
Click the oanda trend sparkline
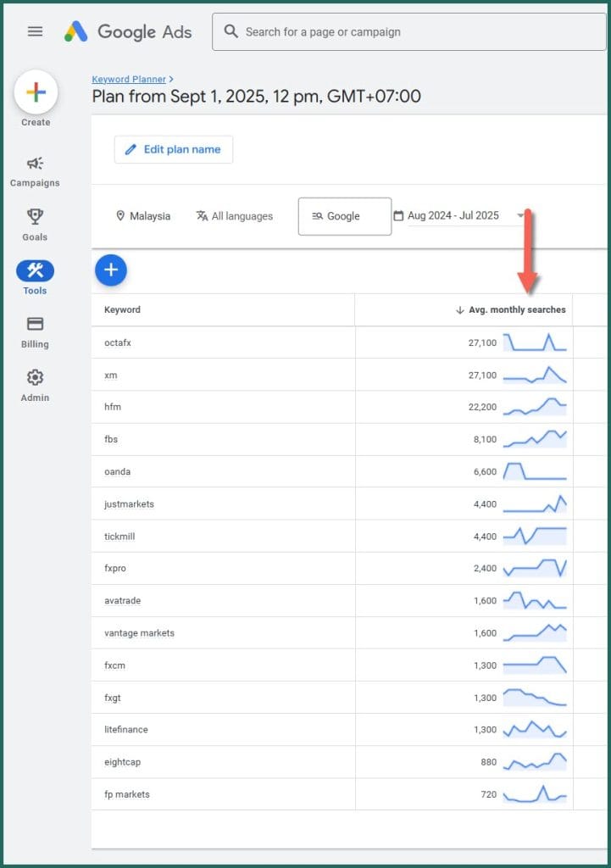coord(535,471)
